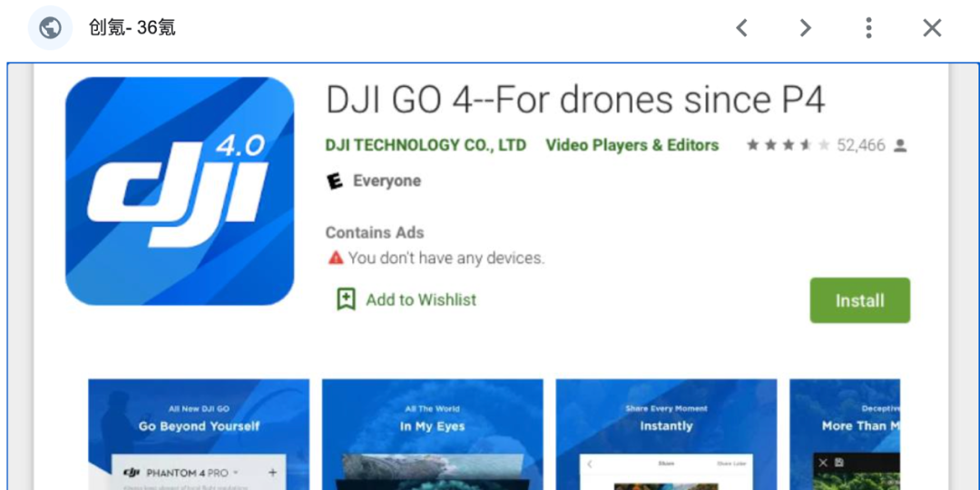Viewport: 980px width, 490px height.
Task: Click the Everyone content rating icon
Action: click(335, 181)
